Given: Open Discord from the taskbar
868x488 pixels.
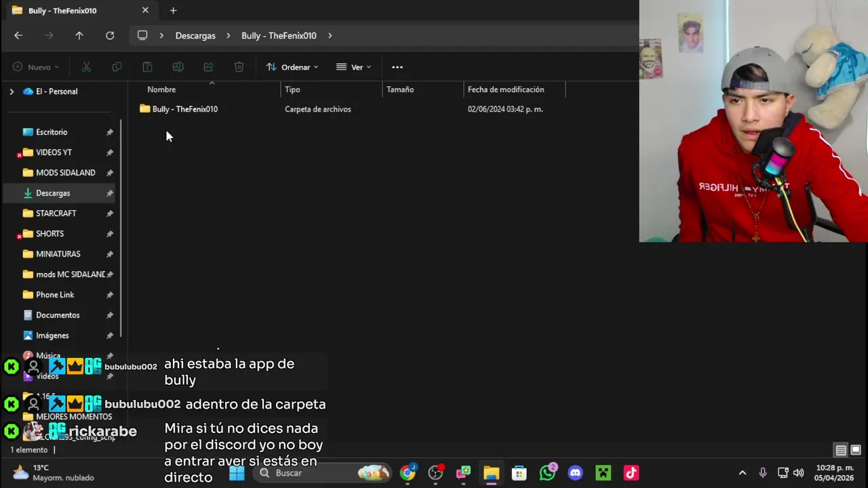Looking at the screenshot, I should click(575, 473).
